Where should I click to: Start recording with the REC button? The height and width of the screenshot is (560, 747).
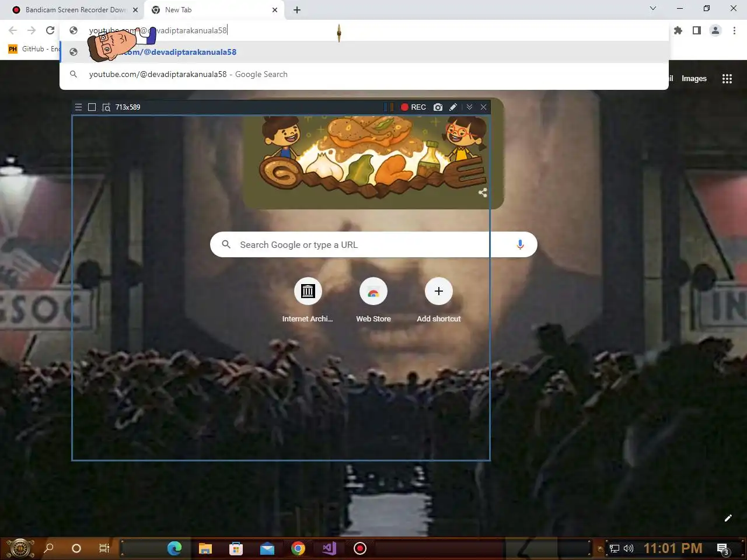pyautogui.click(x=413, y=107)
